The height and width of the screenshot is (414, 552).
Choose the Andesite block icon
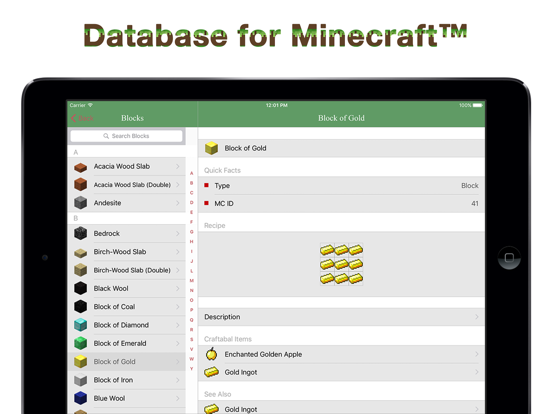tap(81, 203)
